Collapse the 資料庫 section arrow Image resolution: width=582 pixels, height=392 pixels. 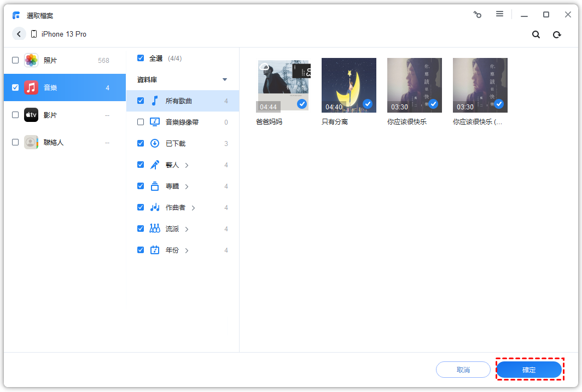[224, 80]
